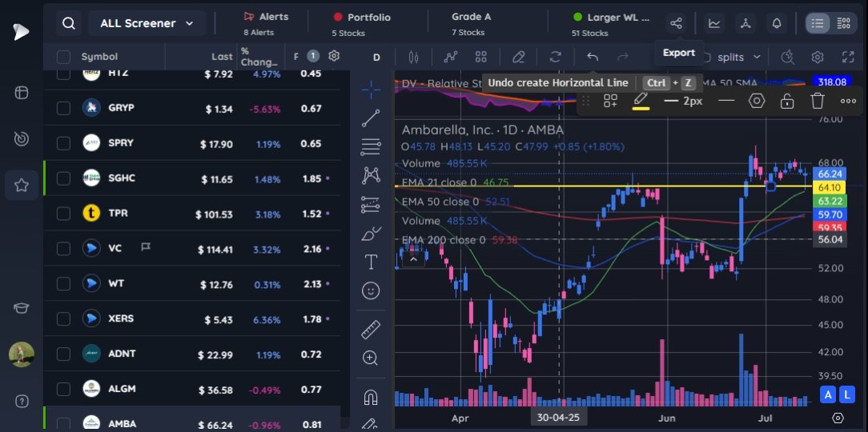The image size is (868, 432).
Task: Change the yellow line color swatch
Action: pyautogui.click(x=641, y=102)
